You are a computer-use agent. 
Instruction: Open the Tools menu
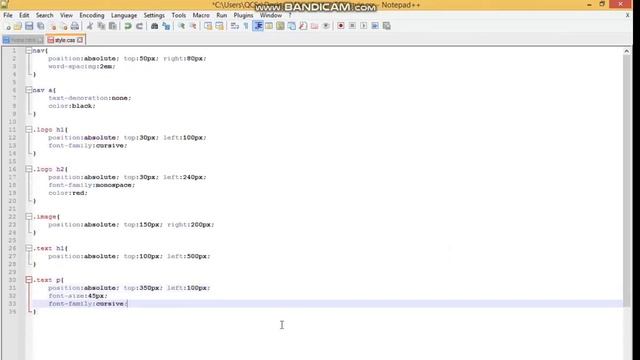pyautogui.click(x=178, y=15)
